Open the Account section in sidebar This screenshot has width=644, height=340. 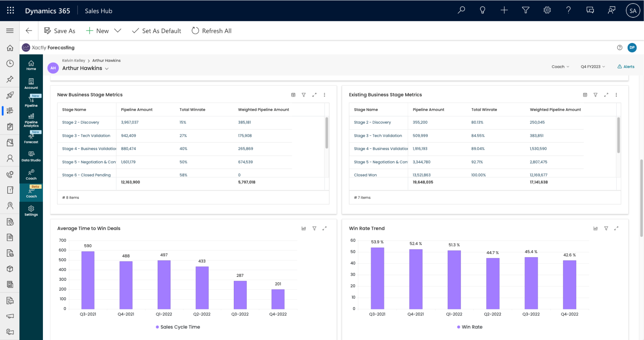click(31, 83)
